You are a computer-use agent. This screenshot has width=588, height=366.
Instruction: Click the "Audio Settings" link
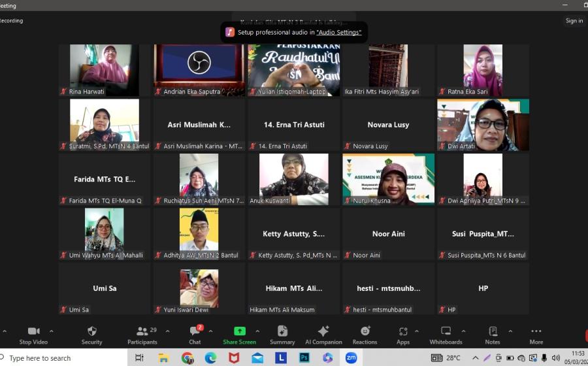pos(338,32)
